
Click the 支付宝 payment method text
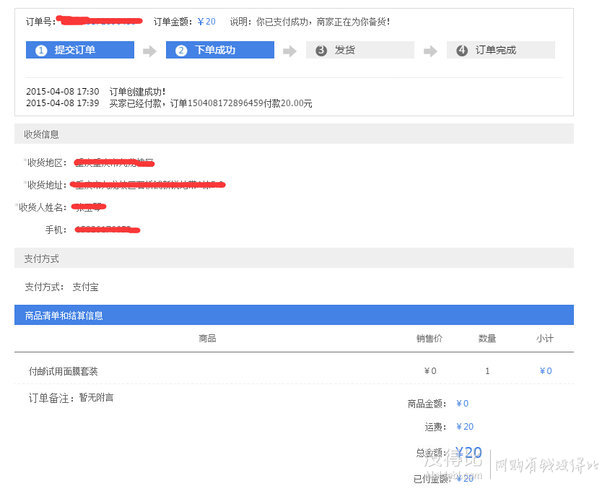point(86,287)
